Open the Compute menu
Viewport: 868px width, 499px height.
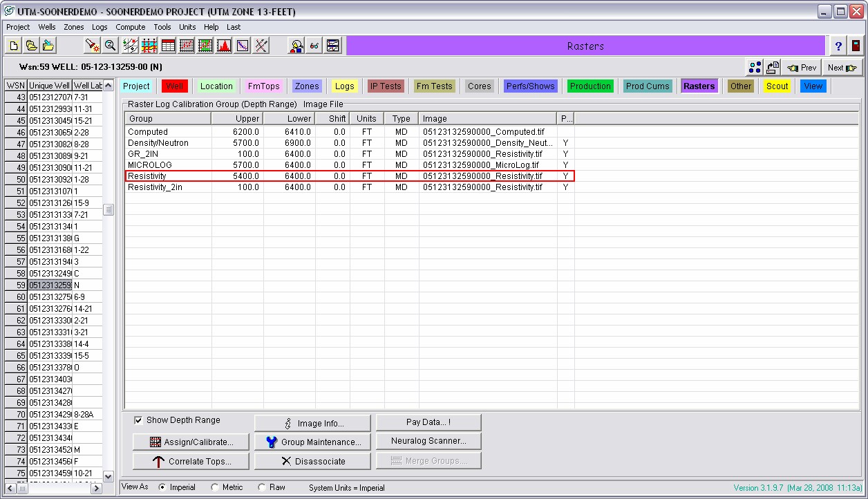pyautogui.click(x=130, y=27)
